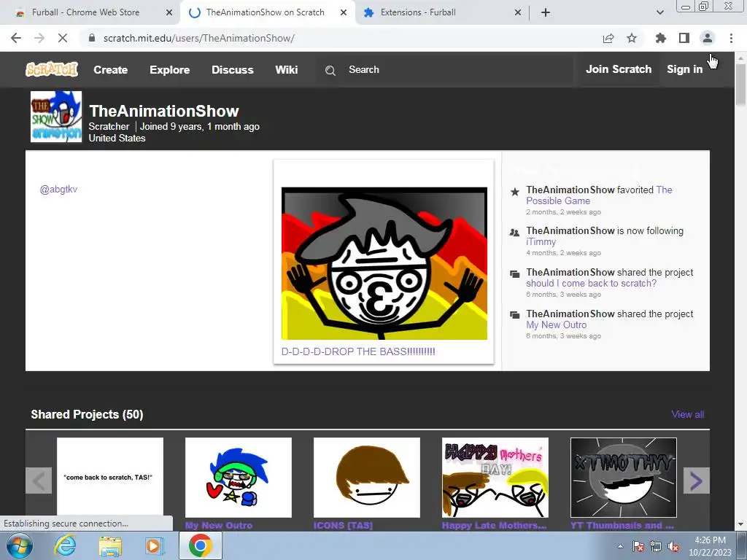747x560 pixels.
Task: Open featured project thumbnail image
Action: coord(384,263)
